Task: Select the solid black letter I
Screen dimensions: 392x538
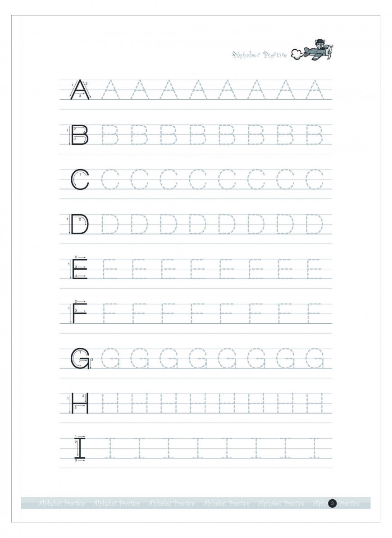Action: tap(80, 447)
